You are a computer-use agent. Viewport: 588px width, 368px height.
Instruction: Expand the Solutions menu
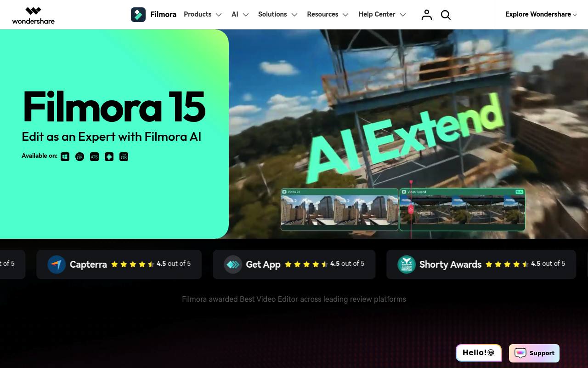pyautogui.click(x=278, y=14)
